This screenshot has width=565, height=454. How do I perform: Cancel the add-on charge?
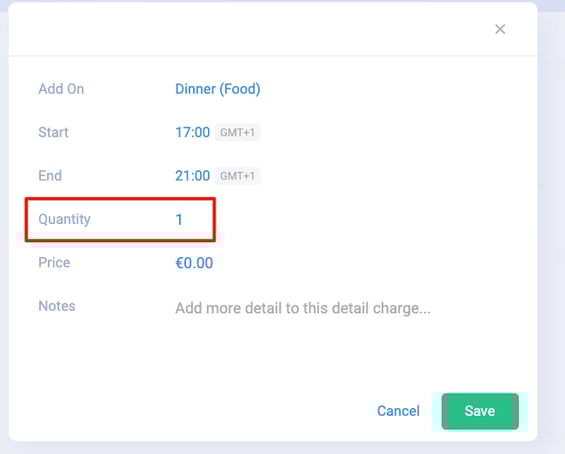pos(398,411)
